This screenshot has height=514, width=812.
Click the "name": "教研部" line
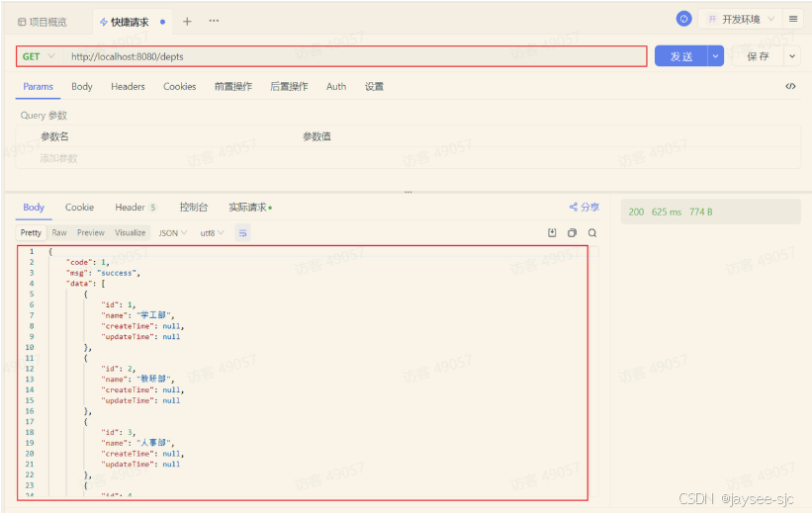[137, 379]
